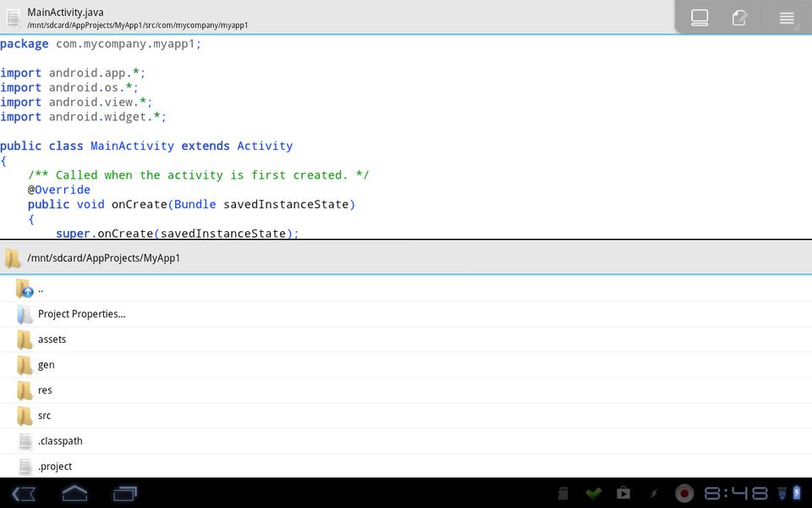
Task: Tap the view/screen mode icon in toolbar
Action: [700, 18]
